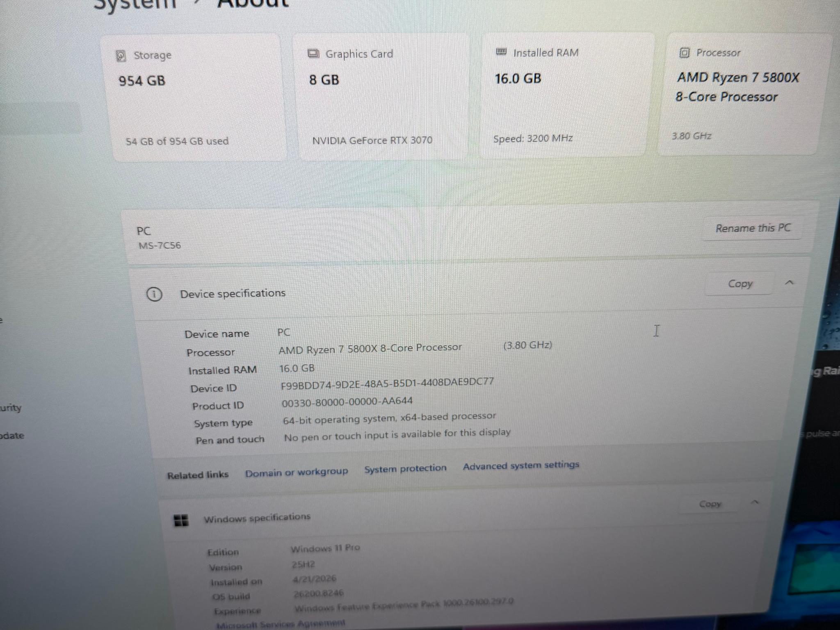Click the Processor chip icon
This screenshot has width=840, height=630.
click(684, 52)
